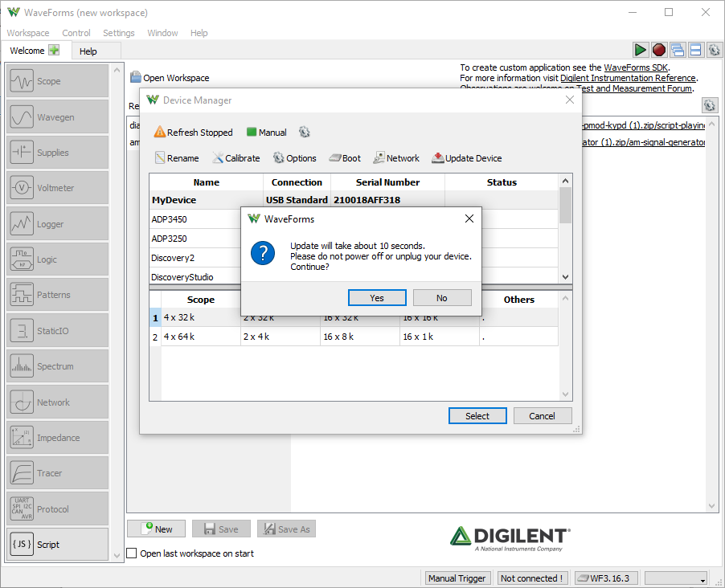Click the green Run all play button

tap(641, 50)
